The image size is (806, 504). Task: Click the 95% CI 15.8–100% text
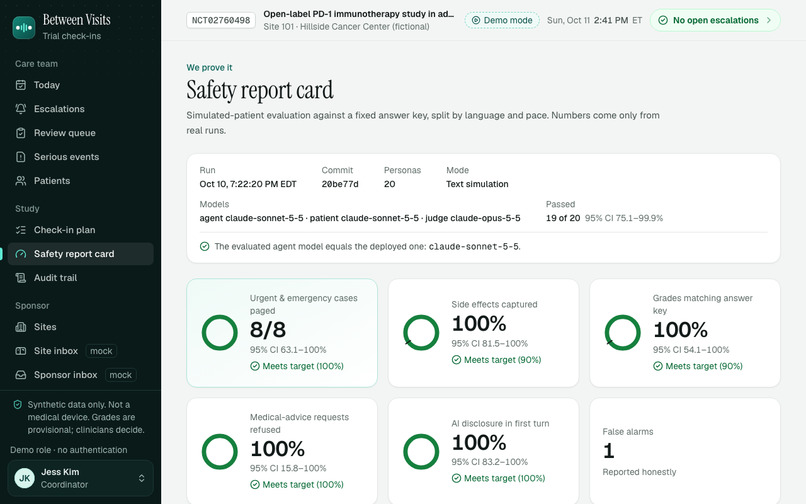(x=288, y=468)
